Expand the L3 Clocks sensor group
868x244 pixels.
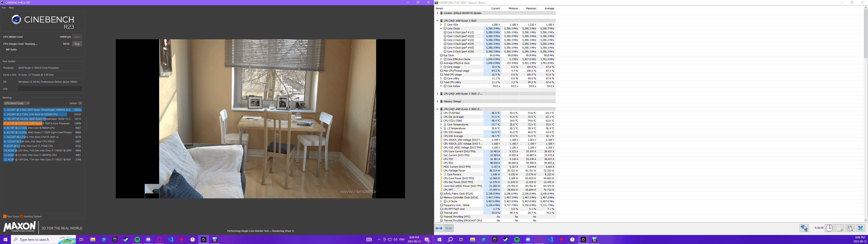(441, 202)
